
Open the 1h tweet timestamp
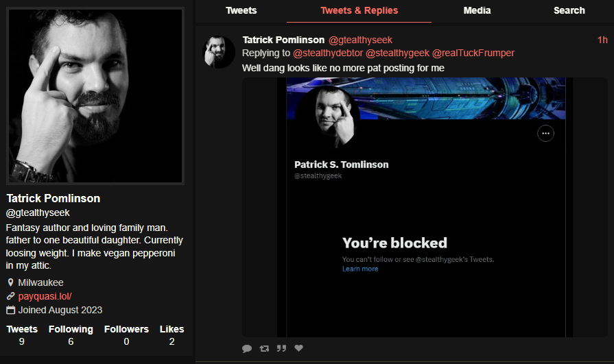point(602,40)
